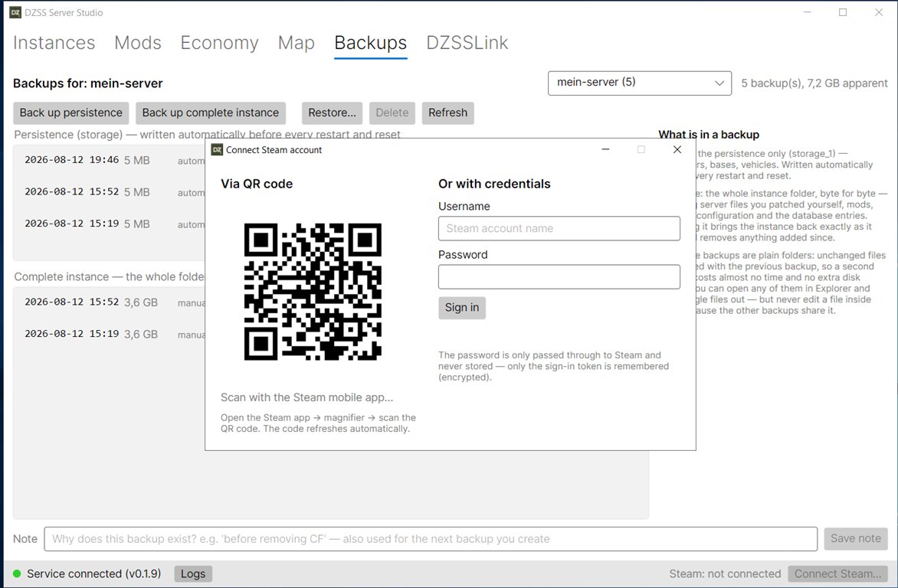This screenshot has height=588, width=898.
Task: Click Back up persistence button
Action: [71, 113]
